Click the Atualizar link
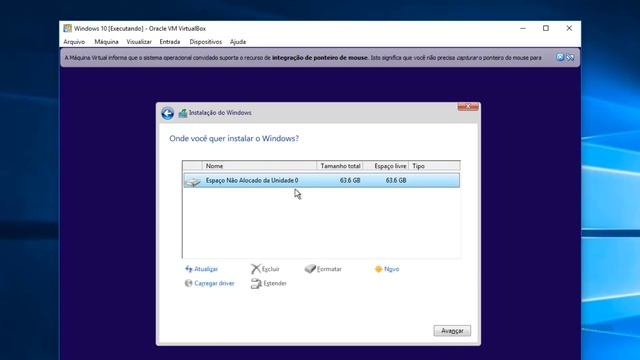 click(x=206, y=269)
